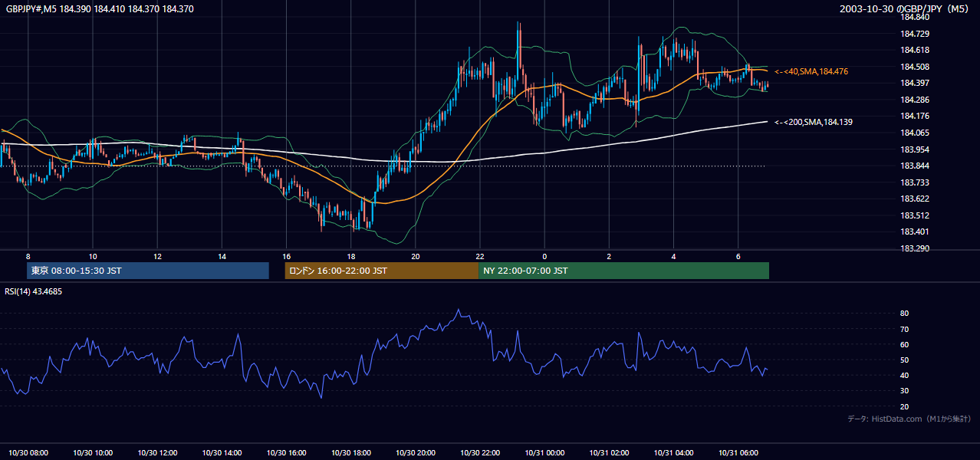Image resolution: width=980 pixels, height=460 pixels.
Task: Click hour label 18 under the price chart
Action: click(351, 255)
